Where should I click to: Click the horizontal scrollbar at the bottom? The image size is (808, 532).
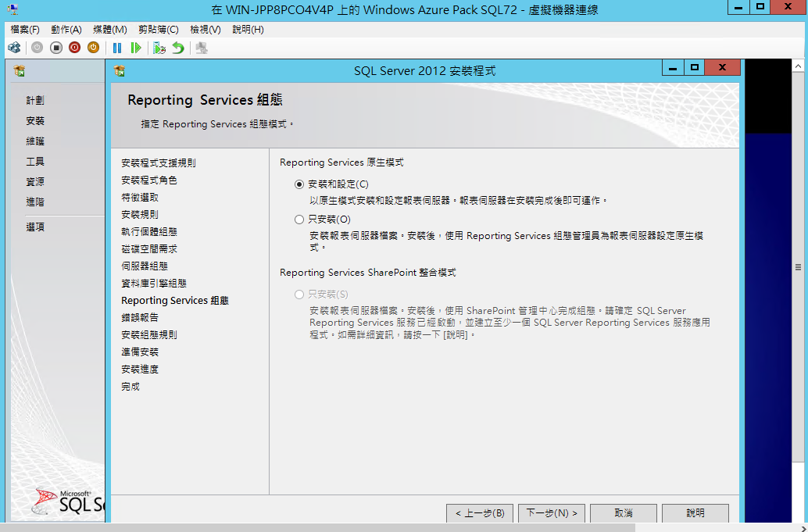[x=317, y=527]
